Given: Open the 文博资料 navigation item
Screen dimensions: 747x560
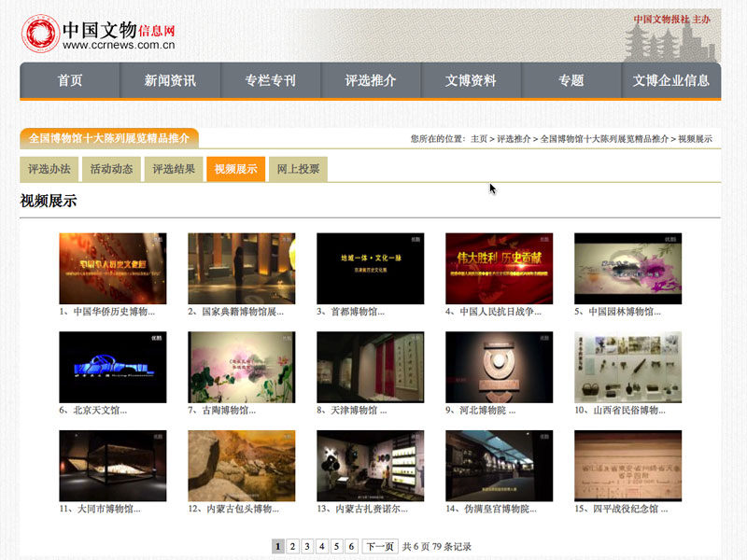Looking at the screenshot, I should [x=471, y=80].
